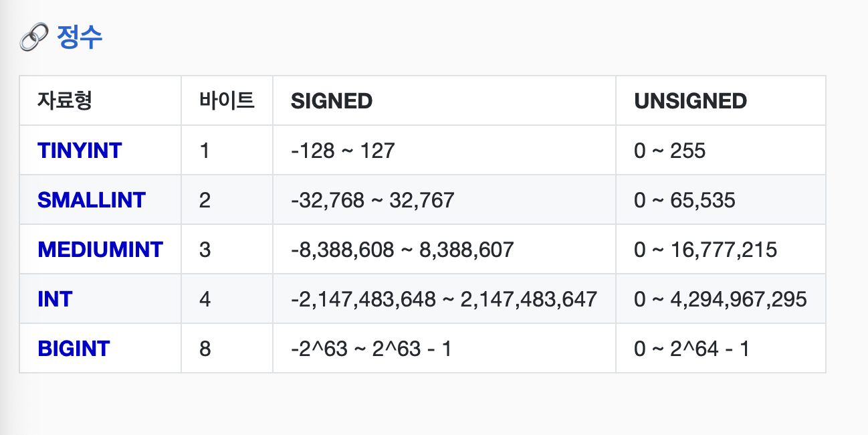Click the 0 ~ 4,294,967,295 cell

coord(720,299)
